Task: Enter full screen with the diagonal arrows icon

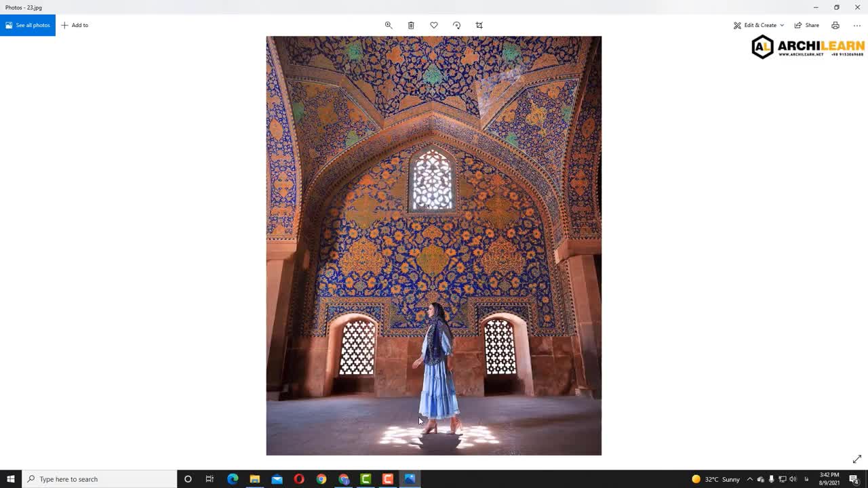Action: [857, 459]
